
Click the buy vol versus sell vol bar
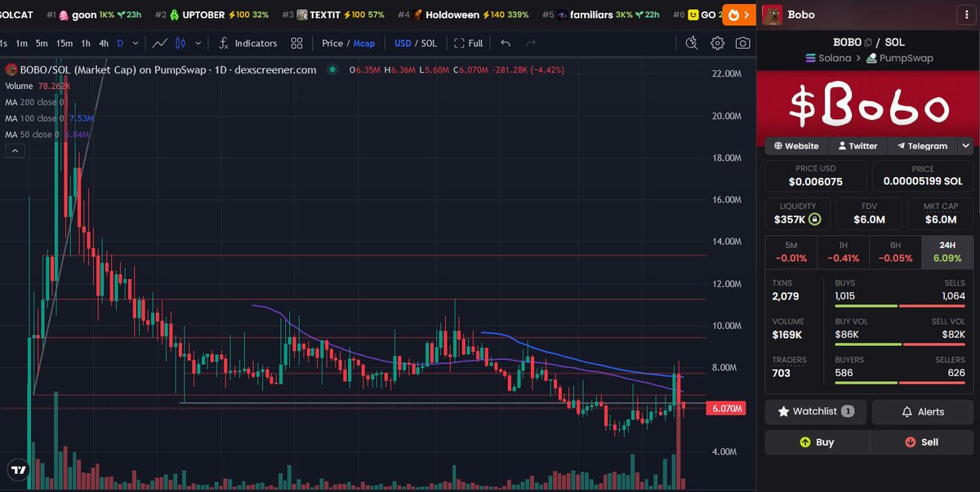(x=900, y=344)
